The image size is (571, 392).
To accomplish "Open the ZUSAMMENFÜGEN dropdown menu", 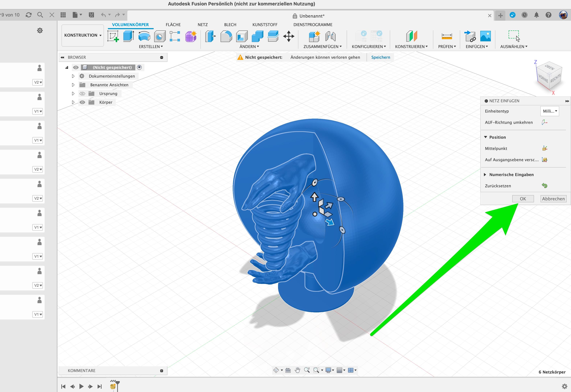I will [322, 46].
